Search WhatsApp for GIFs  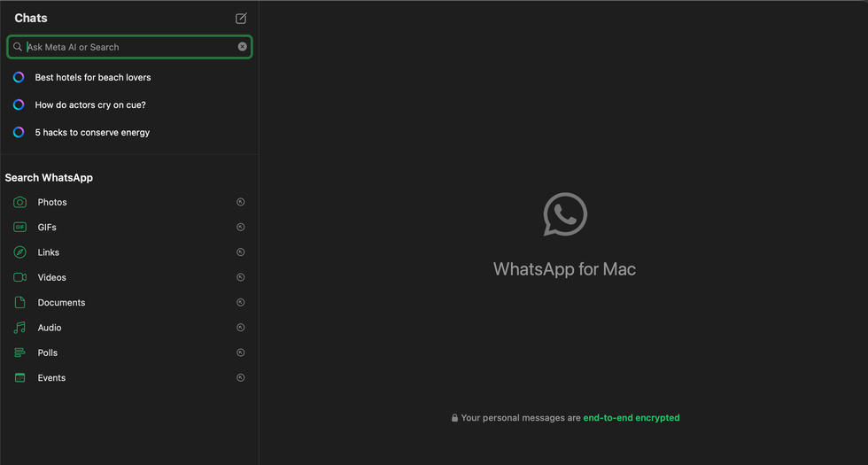(x=129, y=227)
